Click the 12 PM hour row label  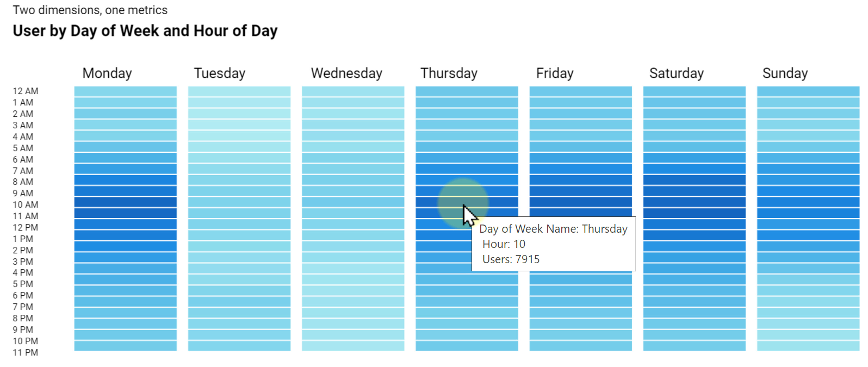click(26, 228)
